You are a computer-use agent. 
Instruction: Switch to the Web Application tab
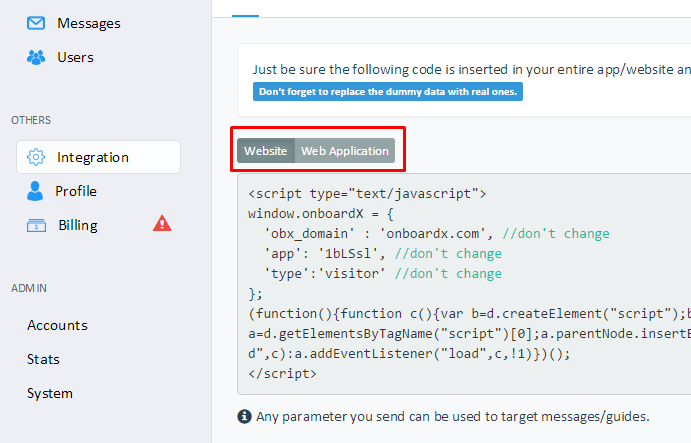[x=345, y=151]
